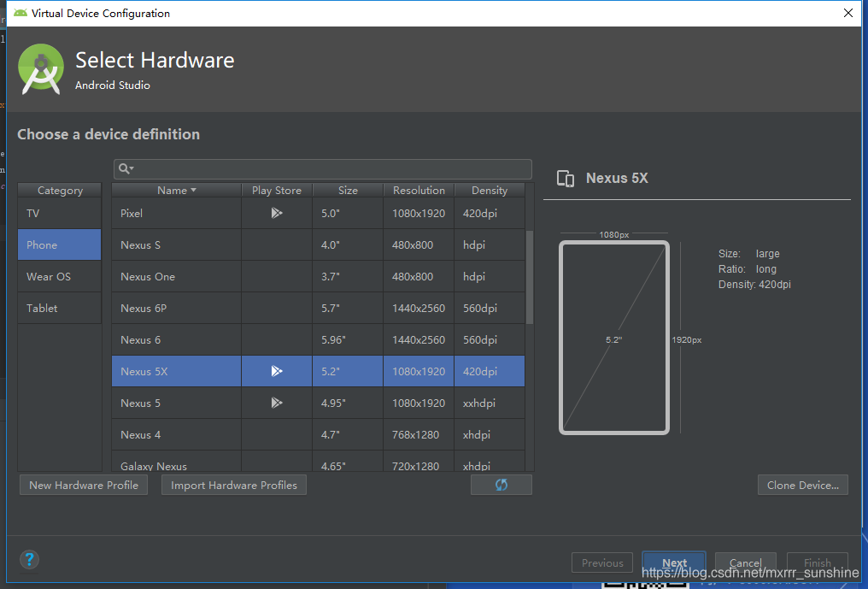
Task: Sort by the Size column header
Action: (348, 190)
